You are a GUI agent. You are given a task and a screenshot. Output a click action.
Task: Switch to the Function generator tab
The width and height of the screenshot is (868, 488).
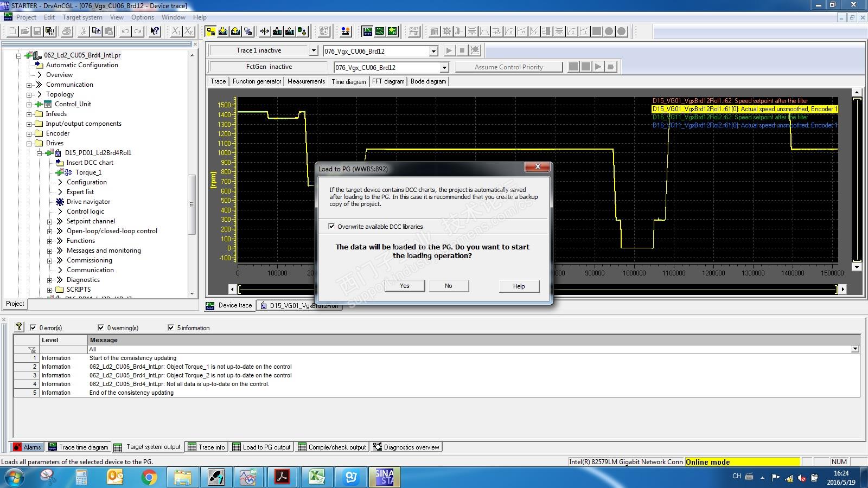(257, 81)
